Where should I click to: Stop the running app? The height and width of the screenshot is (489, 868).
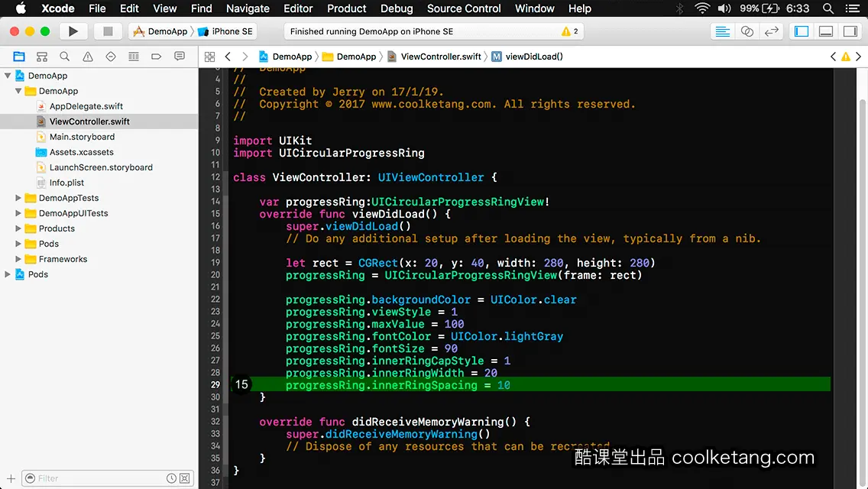(x=108, y=31)
